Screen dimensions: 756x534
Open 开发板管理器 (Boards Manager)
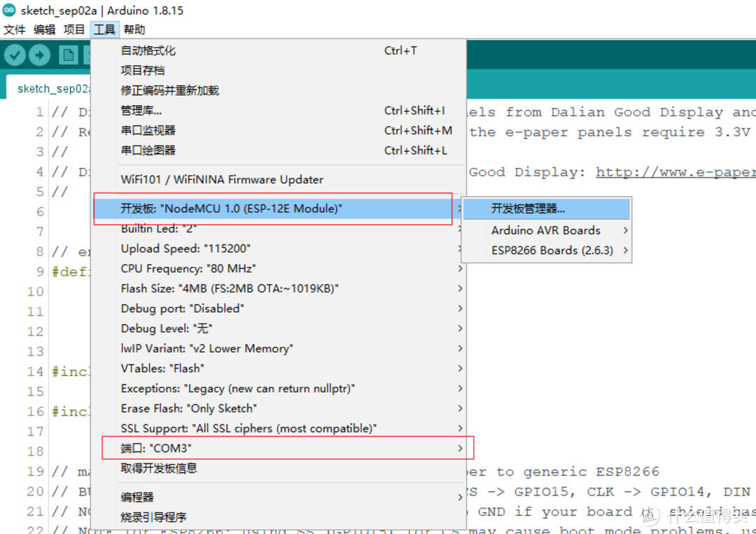pos(530,209)
